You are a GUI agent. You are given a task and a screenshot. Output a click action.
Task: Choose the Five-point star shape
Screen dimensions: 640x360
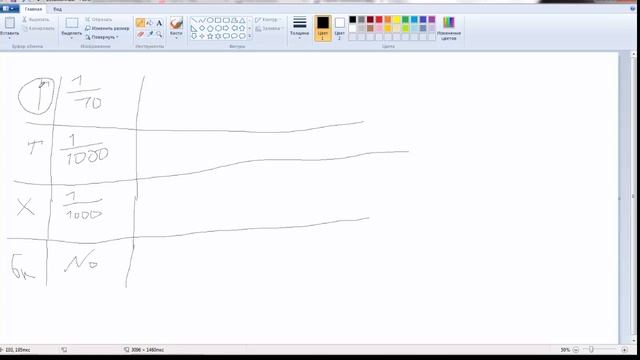[210, 36]
